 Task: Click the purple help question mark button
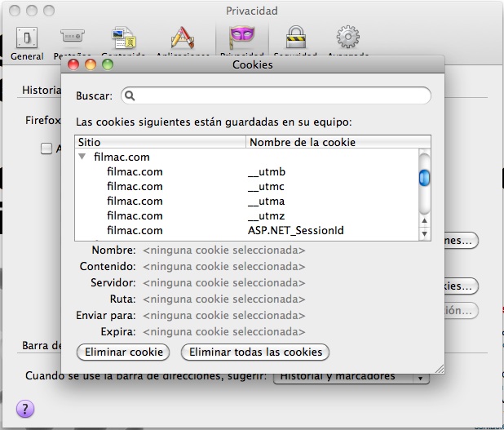[x=25, y=409]
